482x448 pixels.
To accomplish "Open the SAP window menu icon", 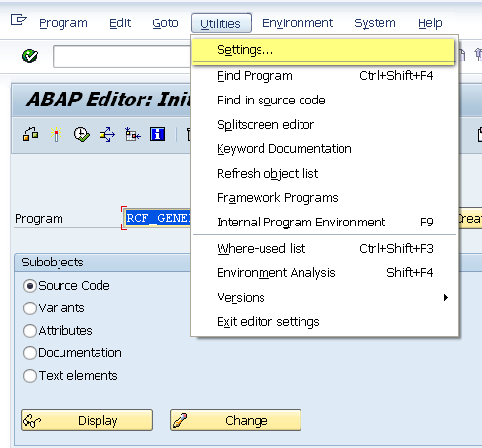I will click(x=19, y=20).
